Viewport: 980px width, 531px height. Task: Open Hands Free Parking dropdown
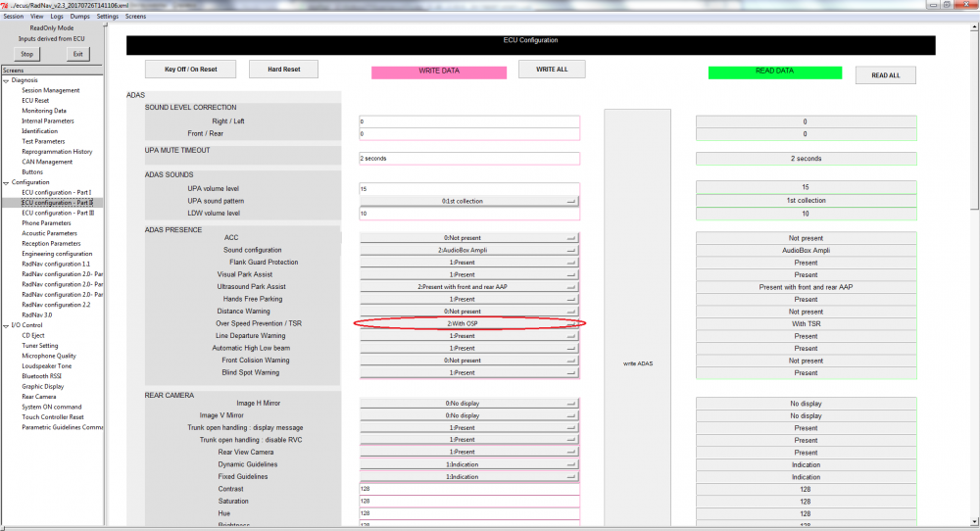click(x=468, y=299)
